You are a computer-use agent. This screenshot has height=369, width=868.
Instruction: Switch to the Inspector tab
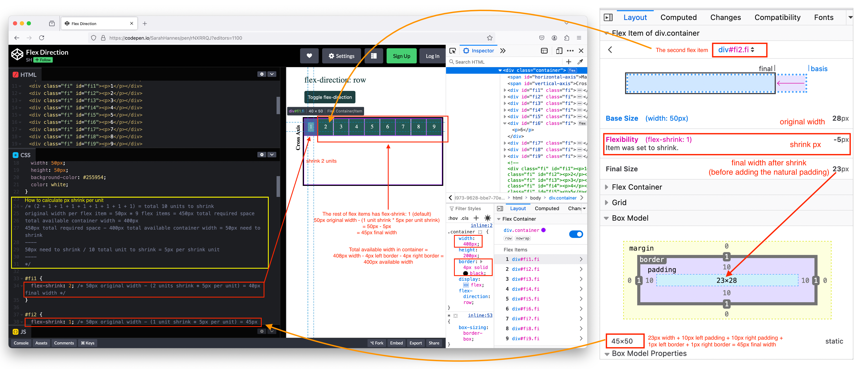pos(479,51)
